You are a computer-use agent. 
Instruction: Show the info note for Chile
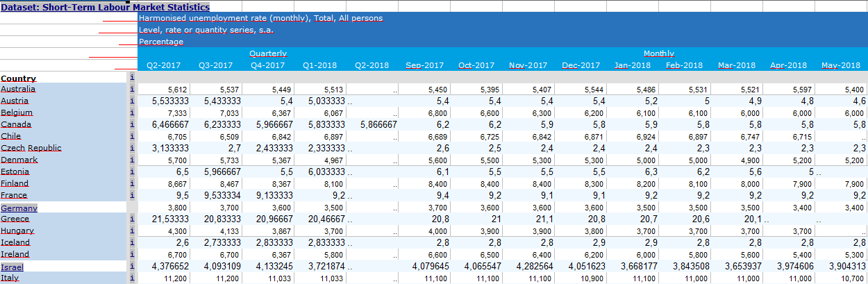pos(132,136)
